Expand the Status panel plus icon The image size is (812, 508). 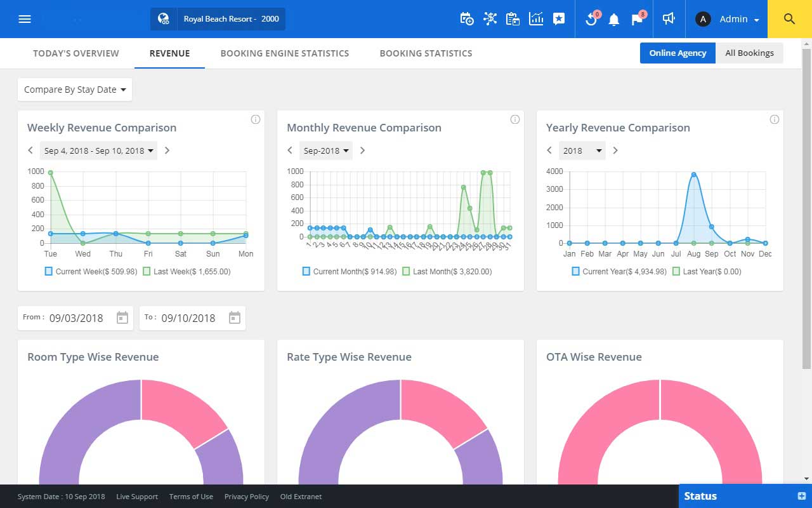click(x=801, y=496)
